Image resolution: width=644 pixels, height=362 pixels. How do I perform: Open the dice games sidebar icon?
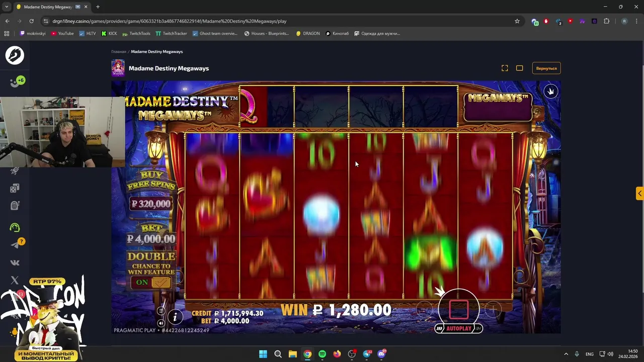[15, 188]
